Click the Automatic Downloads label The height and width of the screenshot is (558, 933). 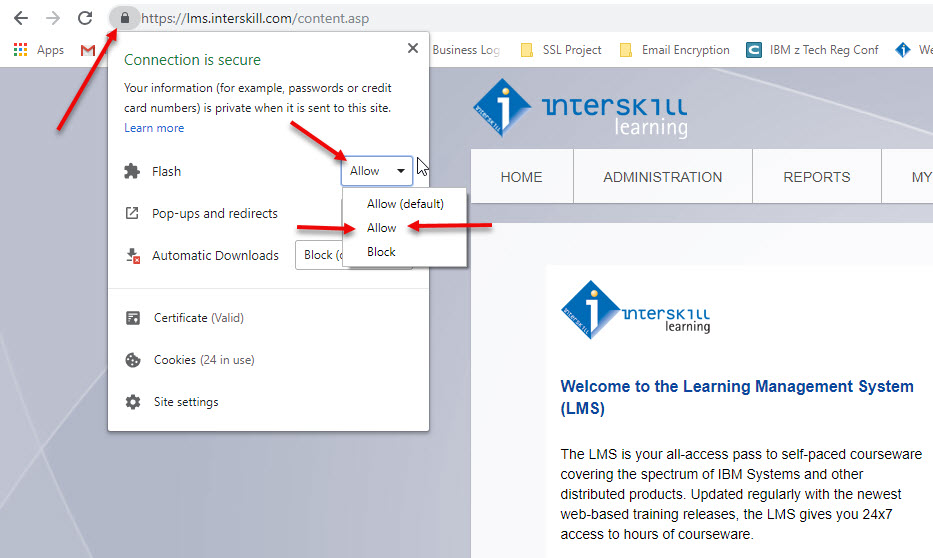click(x=215, y=255)
